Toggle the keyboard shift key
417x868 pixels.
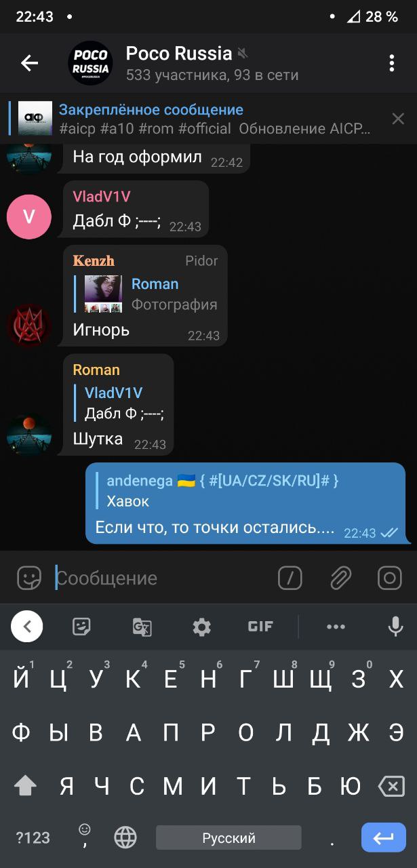(25, 786)
